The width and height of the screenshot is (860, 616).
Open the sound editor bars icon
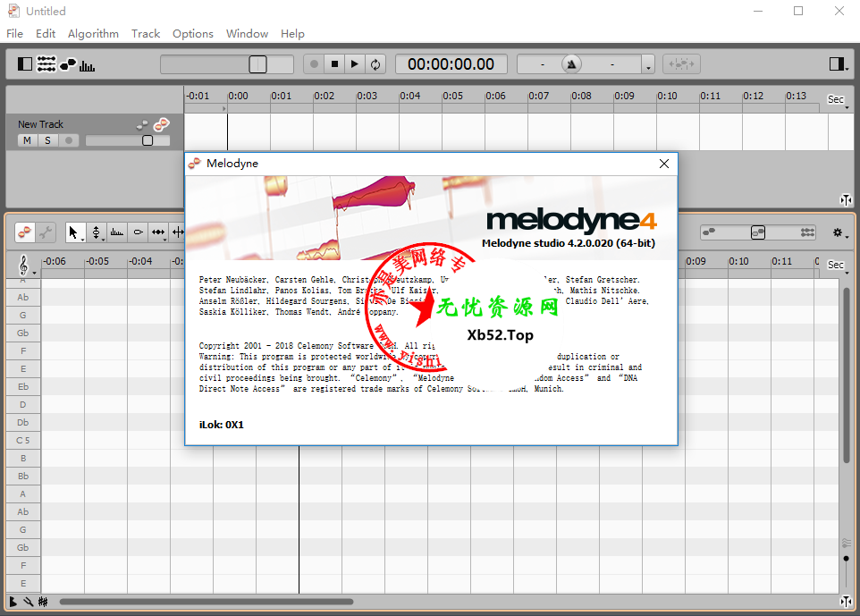coord(88,66)
